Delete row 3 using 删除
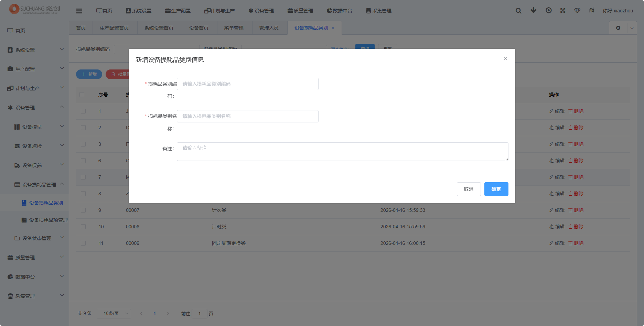 [576, 144]
